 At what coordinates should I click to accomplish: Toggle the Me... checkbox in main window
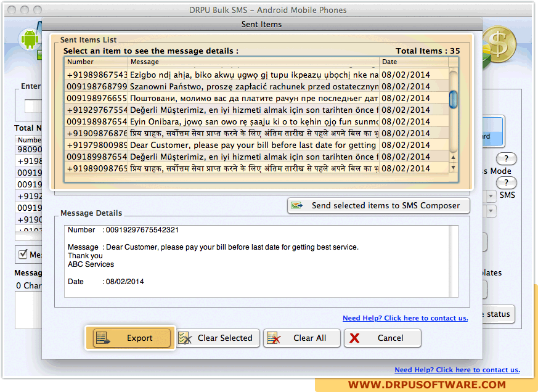(23, 254)
